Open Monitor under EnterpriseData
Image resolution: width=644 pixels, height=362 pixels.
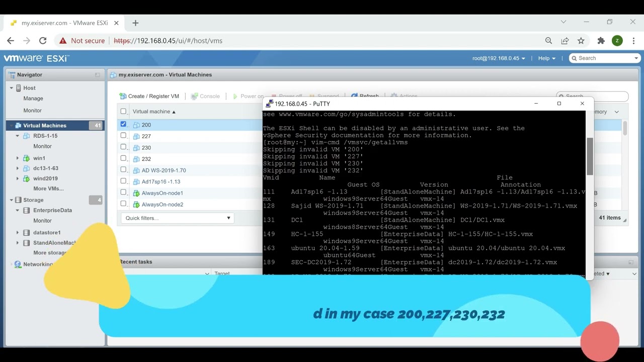[43, 221]
